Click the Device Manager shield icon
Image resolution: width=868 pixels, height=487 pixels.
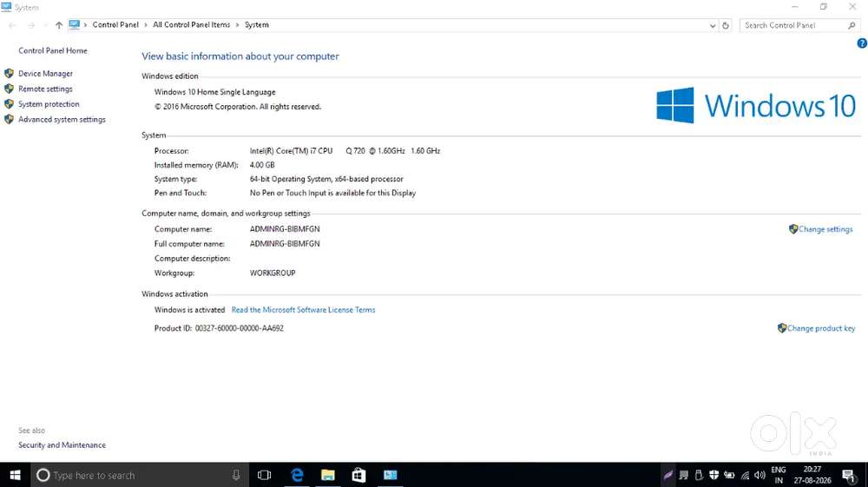pos(9,74)
